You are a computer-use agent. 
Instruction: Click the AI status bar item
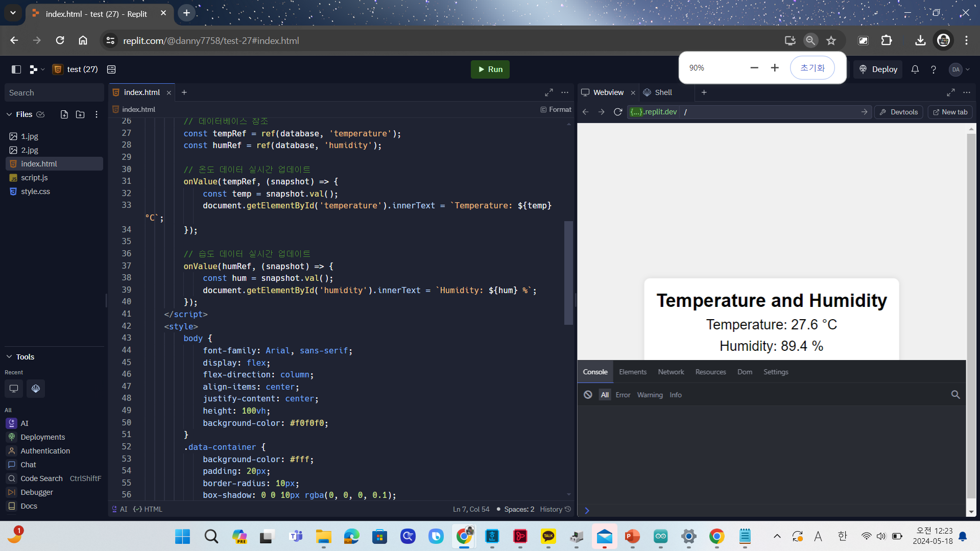pyautogui.click(x=119, y=509)
